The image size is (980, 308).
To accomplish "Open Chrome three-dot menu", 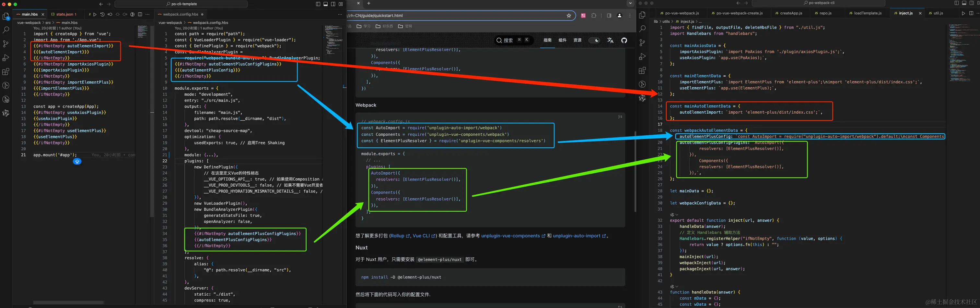I will 630,16.
